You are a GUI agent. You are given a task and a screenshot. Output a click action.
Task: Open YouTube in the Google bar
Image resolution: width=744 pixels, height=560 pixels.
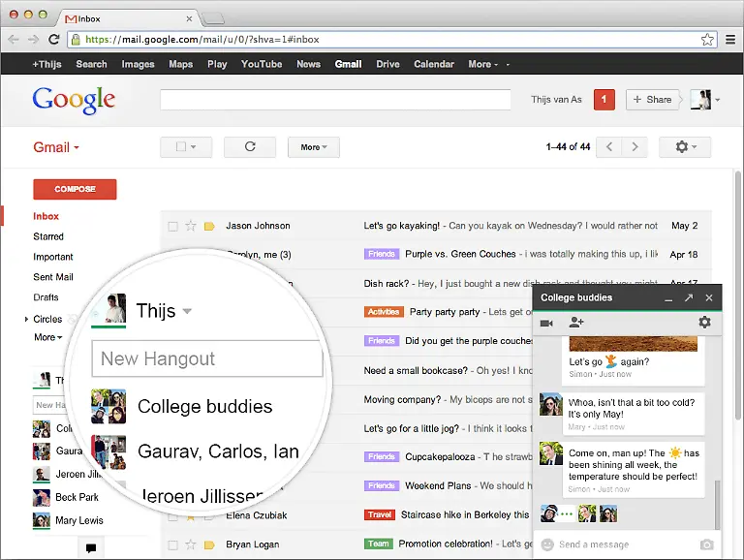pyautogui.click(x=262, y=64)
